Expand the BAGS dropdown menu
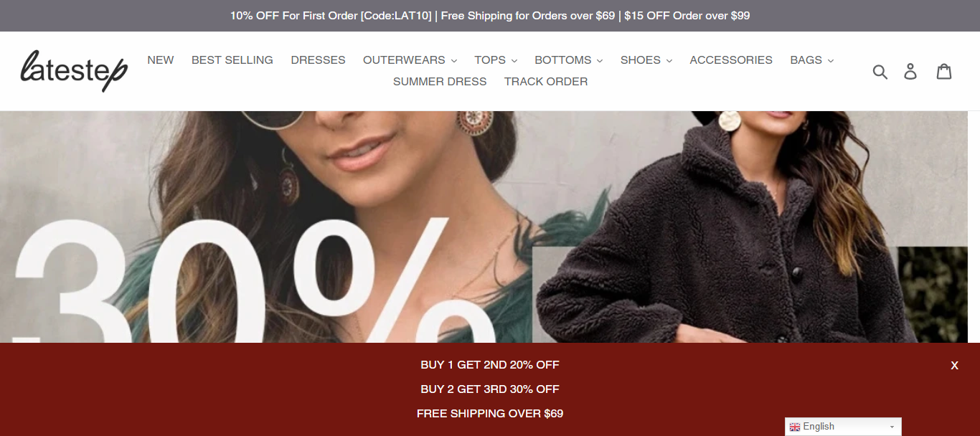The height and width of the screenshot is (436, 980). [811, 60]
